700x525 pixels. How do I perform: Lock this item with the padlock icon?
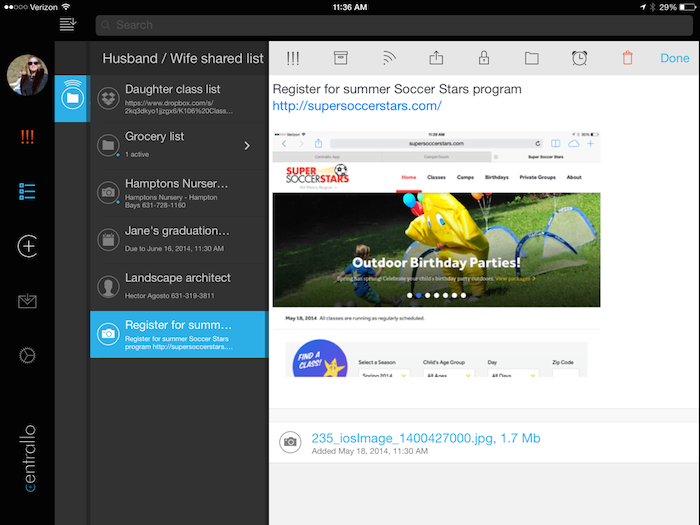click(484, 59)
